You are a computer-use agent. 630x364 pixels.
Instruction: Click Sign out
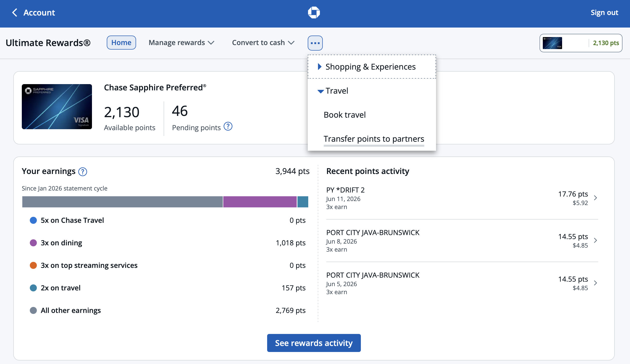pyautogui.click(x=604, y=13)
